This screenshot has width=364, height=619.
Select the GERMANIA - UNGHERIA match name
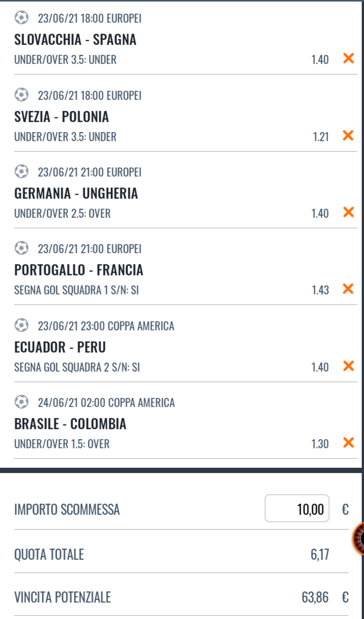pyautogui.click(x=76, y=193)
